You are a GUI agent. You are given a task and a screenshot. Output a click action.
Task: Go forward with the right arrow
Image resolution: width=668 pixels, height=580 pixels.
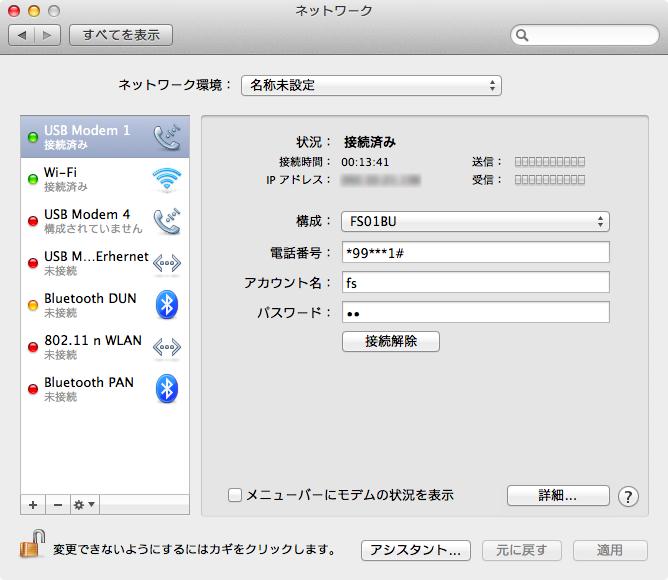coord(47,35)
